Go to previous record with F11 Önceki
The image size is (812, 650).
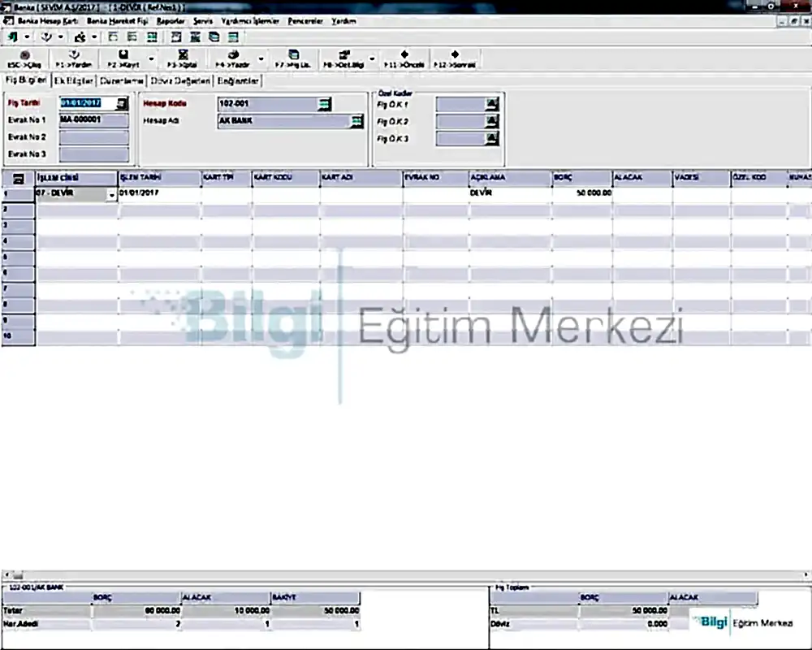[x=404, y=58]
